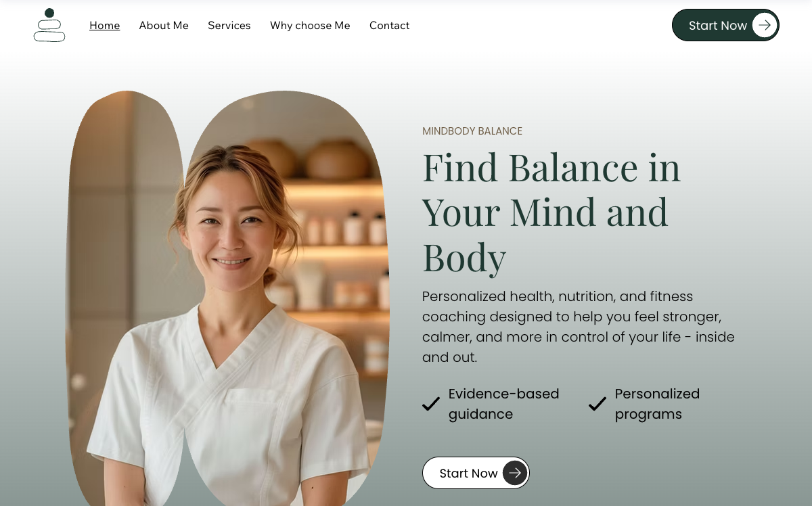
Task: Click the Evidence-based guidance text
Action: coord(503,404)
